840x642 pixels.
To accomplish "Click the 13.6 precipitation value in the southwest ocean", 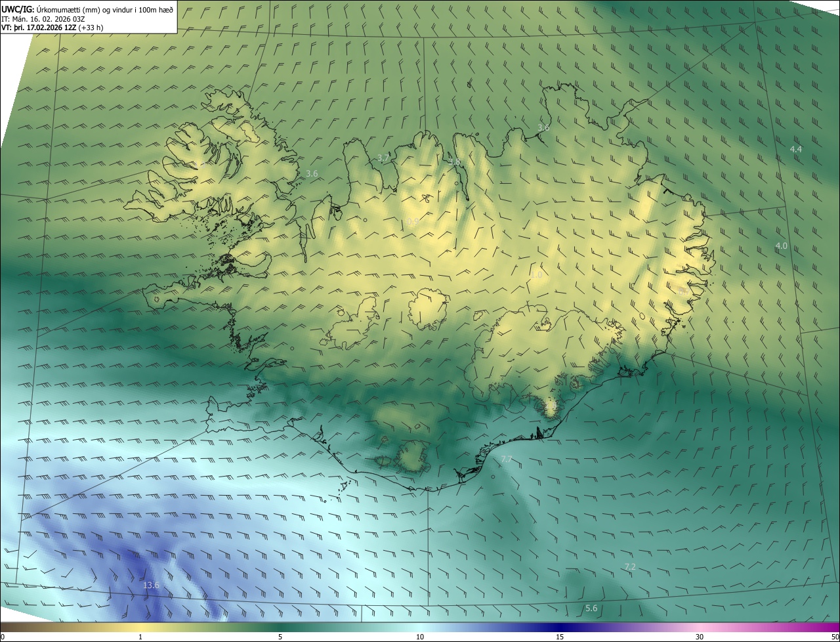I will (151, 585).
